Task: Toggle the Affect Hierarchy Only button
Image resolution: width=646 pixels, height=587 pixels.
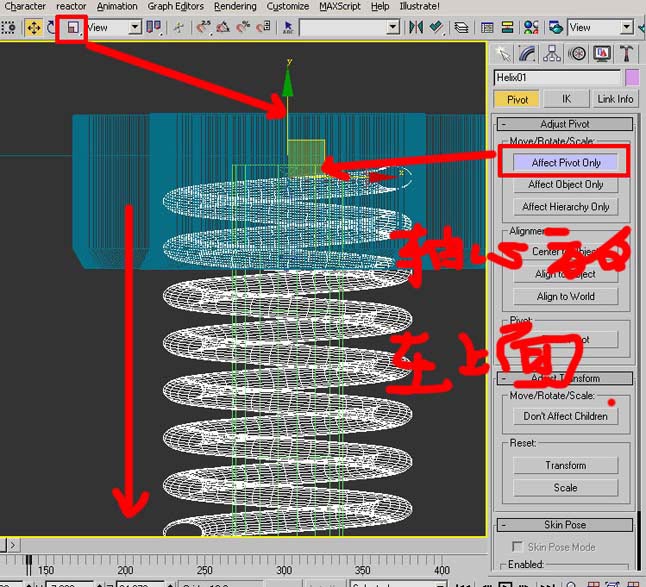Action: 566,207
